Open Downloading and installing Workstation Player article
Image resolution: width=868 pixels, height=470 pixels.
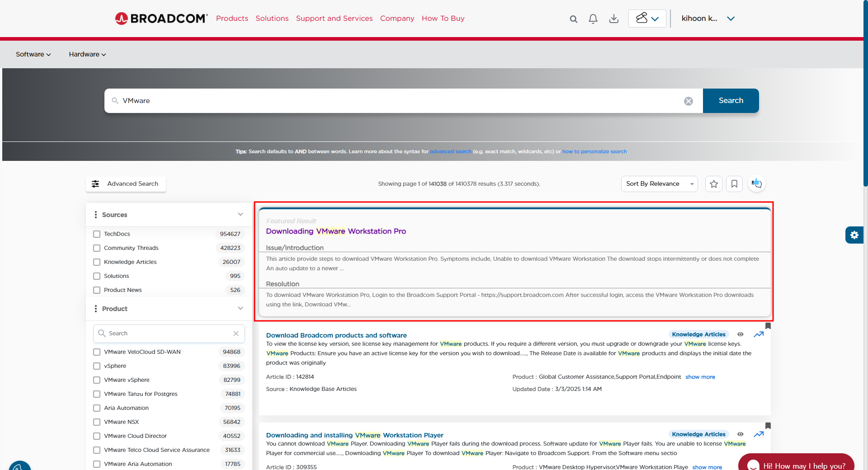tap(354, 435)
